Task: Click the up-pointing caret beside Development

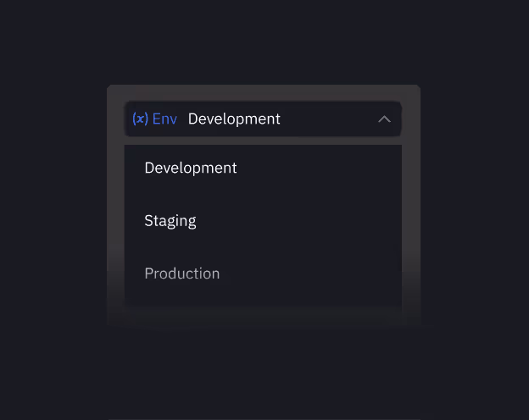Action: 384,119
